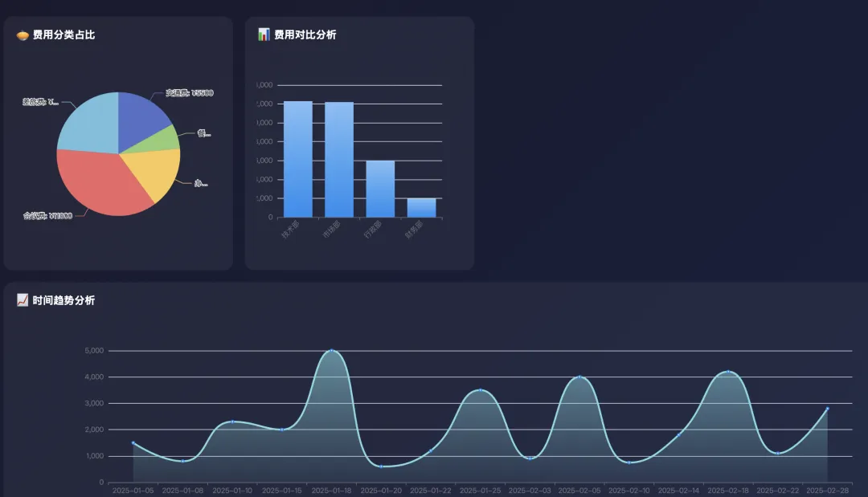The width and height of the screenshot is (868, 497).
Task: Click the 财务部 bar in the bar chart
Action: coord(421,208)
